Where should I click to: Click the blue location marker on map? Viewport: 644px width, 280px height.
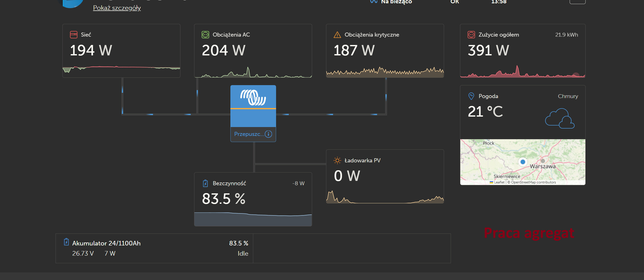click(x=523, y=162)
